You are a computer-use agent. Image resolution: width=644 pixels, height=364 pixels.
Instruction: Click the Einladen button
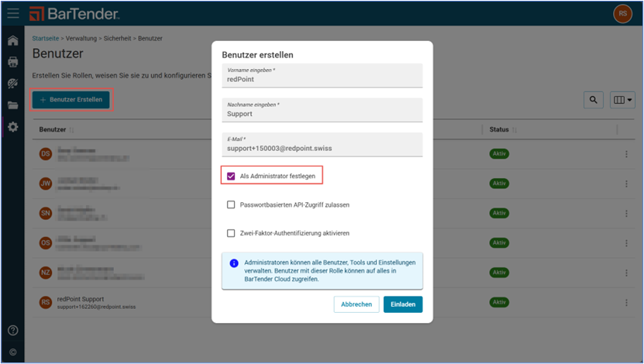click(x=402, y=304)
